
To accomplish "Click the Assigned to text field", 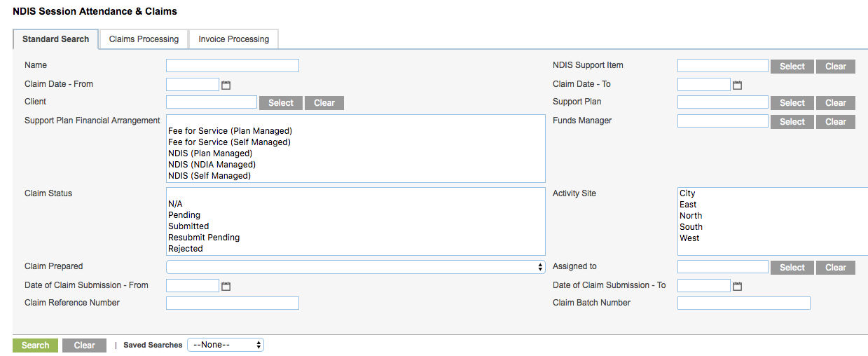I will [x=723, y=266].
